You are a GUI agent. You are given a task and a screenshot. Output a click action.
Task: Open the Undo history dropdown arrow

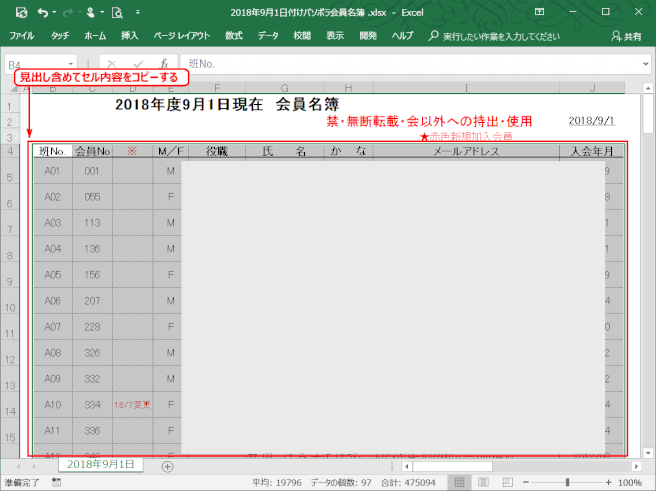coord(54,13)
